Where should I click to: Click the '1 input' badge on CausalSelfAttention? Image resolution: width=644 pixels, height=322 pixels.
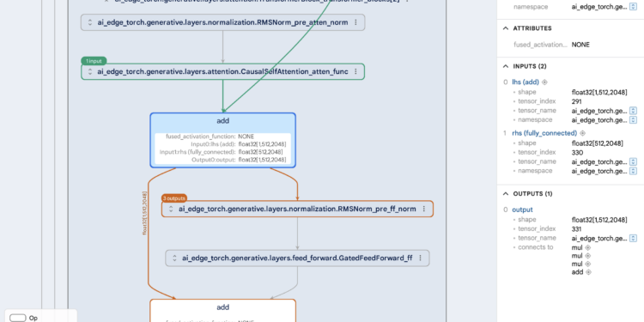[94, 61]
